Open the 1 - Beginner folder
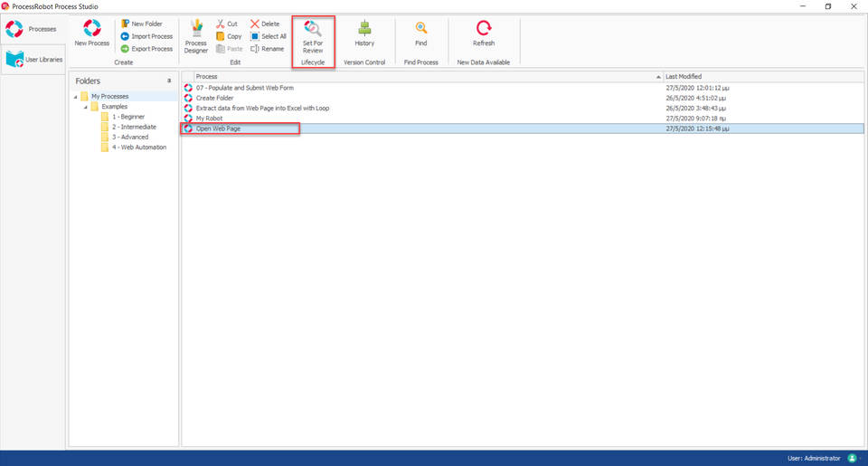The height and width of the screenshot is (466, 868). point(127,117)
